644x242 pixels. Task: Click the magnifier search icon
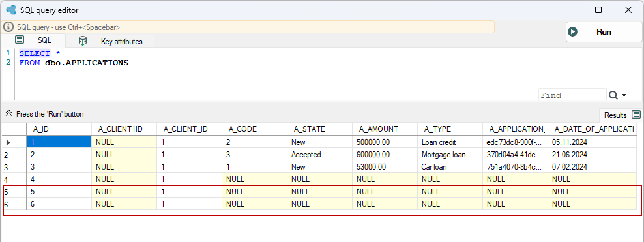click(613, 95)
